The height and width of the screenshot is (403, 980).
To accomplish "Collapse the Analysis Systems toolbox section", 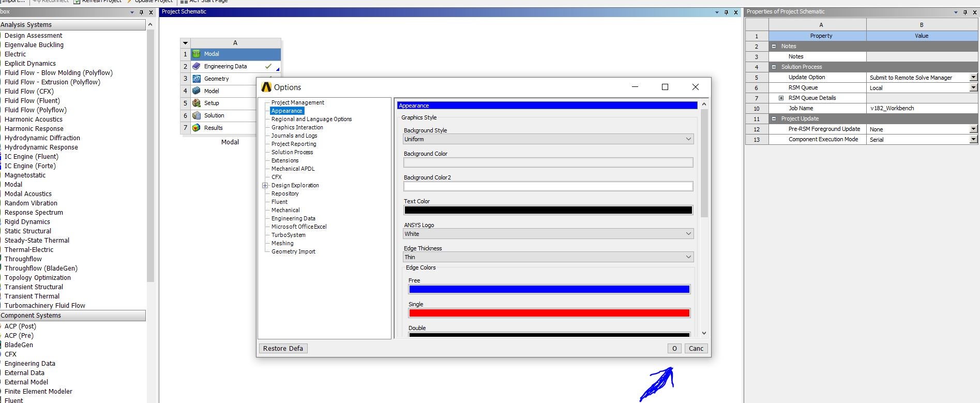I will pos(72,24).
